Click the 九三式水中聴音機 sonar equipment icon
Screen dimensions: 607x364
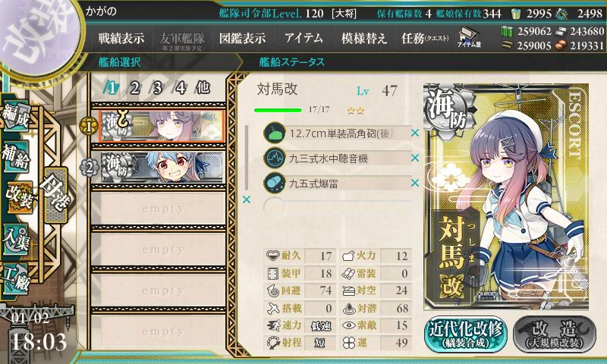[275, 158]
